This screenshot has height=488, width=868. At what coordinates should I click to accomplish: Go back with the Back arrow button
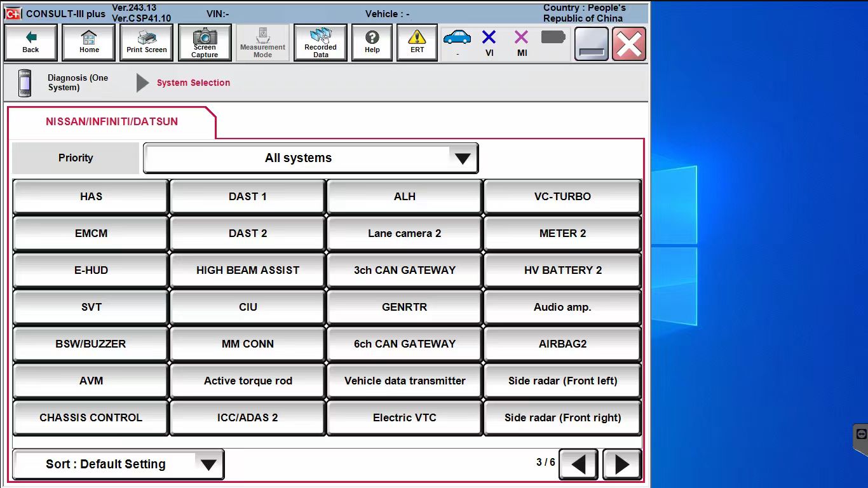click(x=31, y=43)
